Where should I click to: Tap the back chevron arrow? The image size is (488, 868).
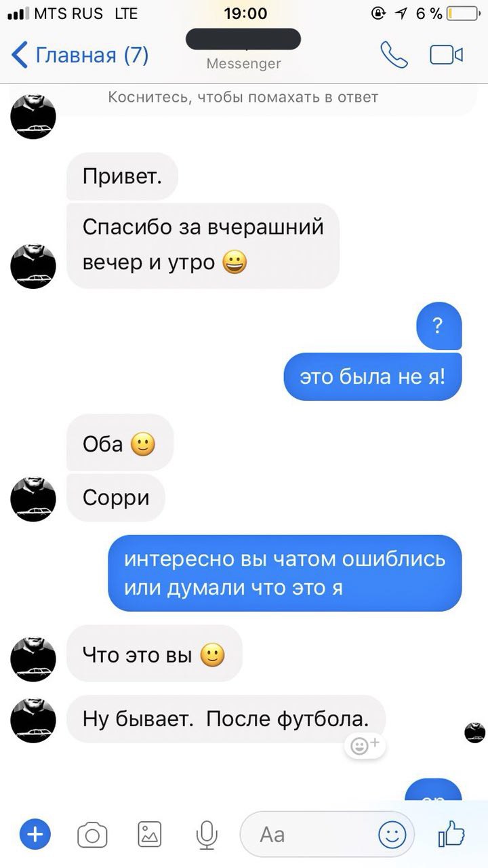coord(20,55)
